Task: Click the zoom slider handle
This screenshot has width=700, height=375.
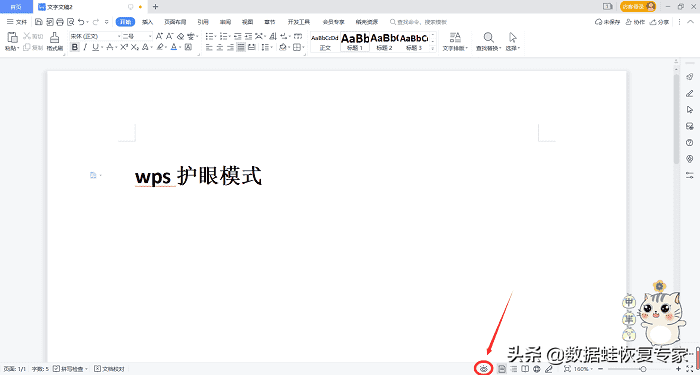Action: coord(643,369)
